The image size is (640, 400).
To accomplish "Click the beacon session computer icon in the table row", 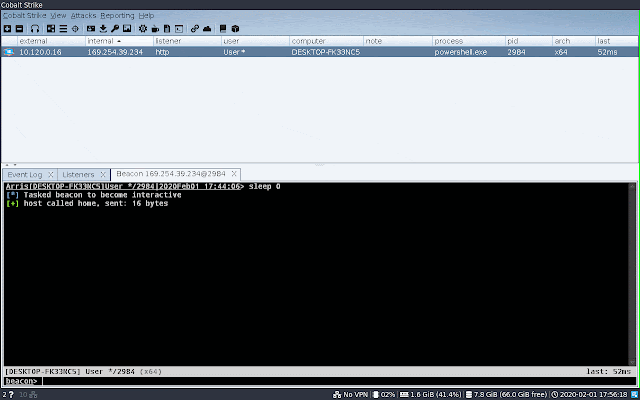I will [x=9, y=52].
